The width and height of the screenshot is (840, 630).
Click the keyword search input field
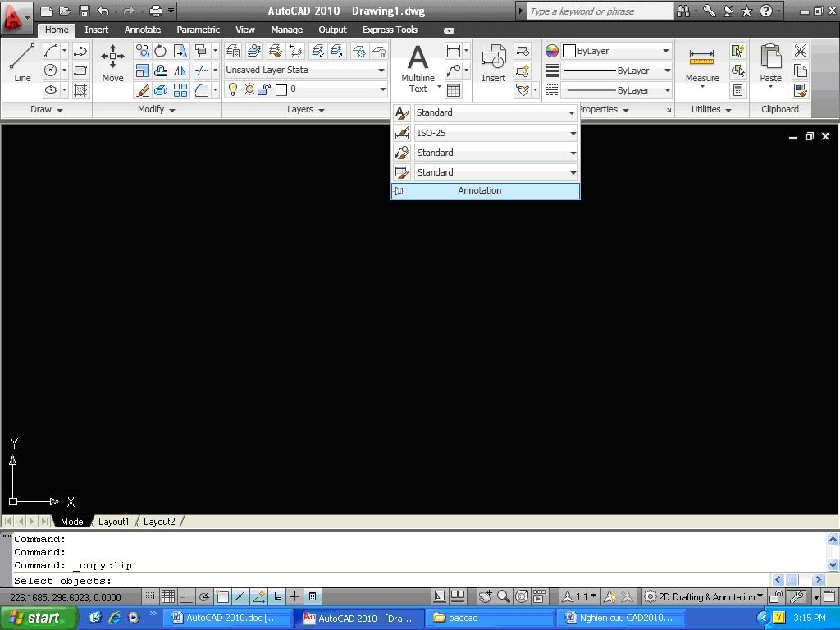click(599, 11)
